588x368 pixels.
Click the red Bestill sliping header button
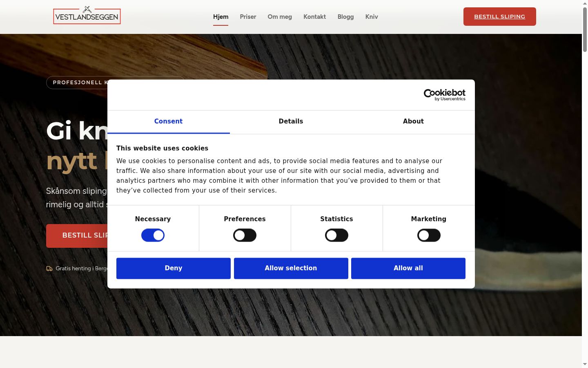click(499, 16)
